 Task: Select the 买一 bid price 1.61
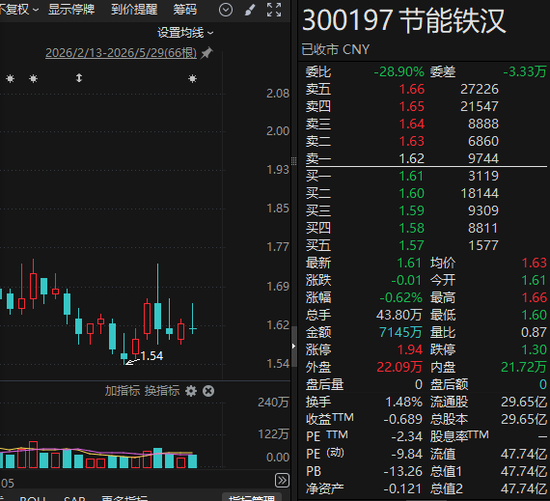(x=411, y=176)
